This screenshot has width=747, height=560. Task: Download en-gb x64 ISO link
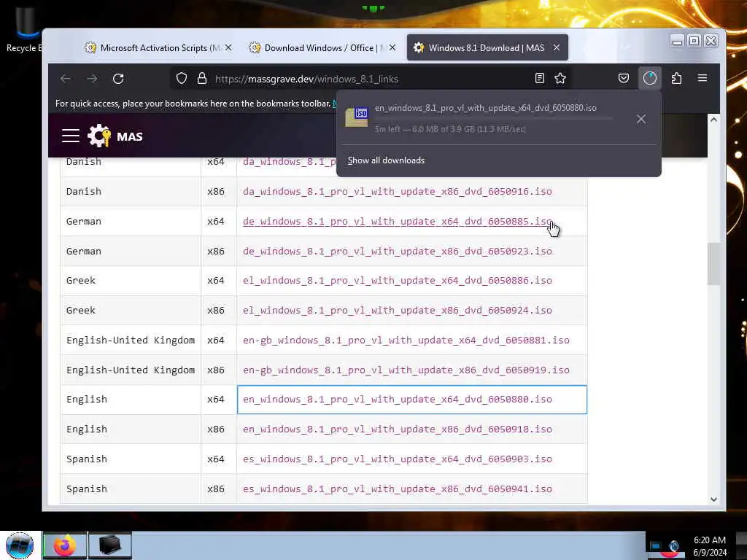[x=406, y=341]
